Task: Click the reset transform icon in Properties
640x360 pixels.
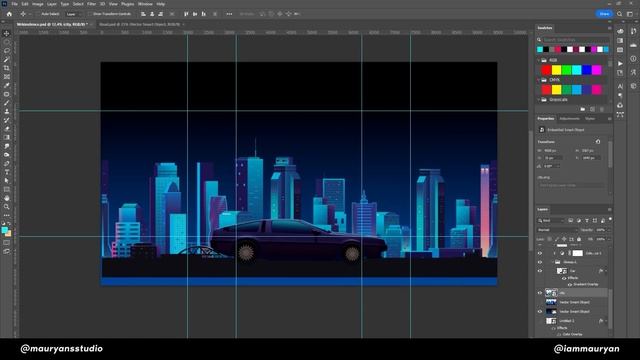Action: coord(598,142)
